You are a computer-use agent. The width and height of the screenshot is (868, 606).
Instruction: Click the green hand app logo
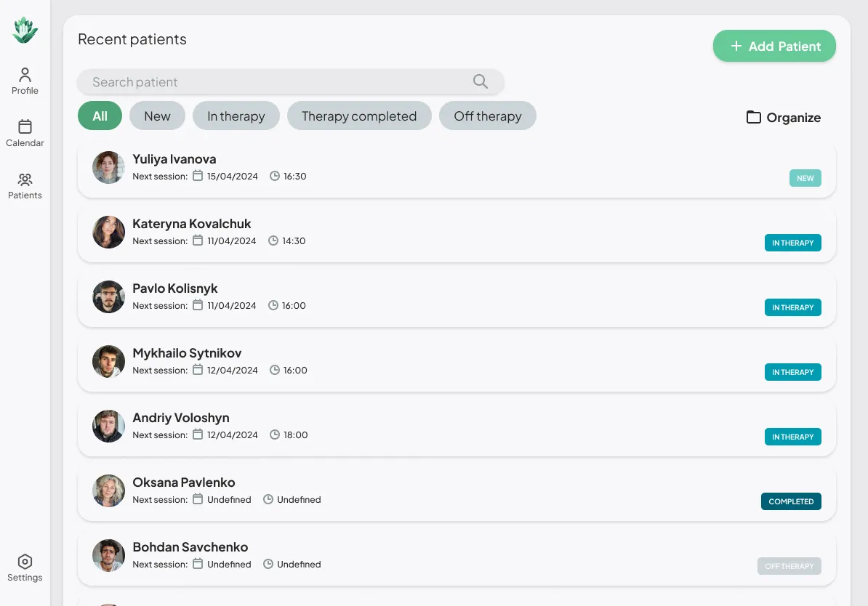(x=25, y=31)
